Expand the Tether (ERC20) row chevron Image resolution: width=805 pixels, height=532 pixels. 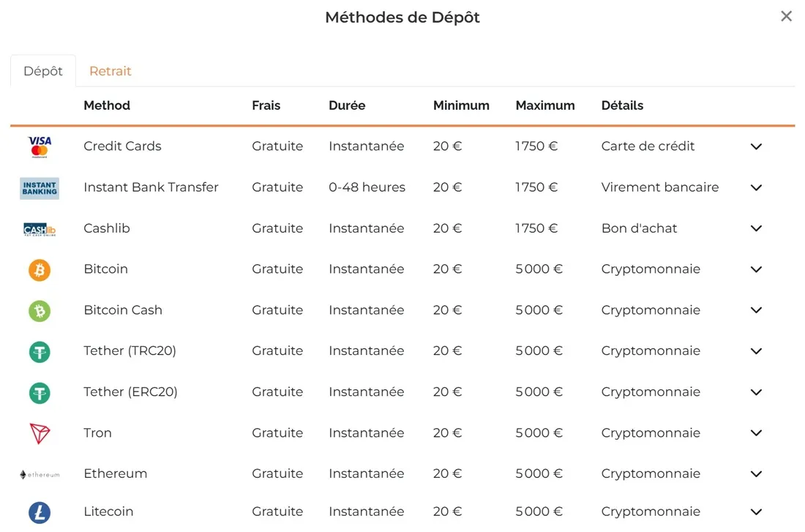[756, 392]
